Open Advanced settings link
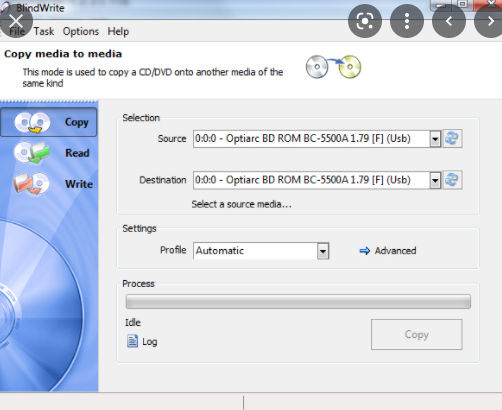Screen dimensions: 502x410 pyautogui.click(x=395, y=251)
